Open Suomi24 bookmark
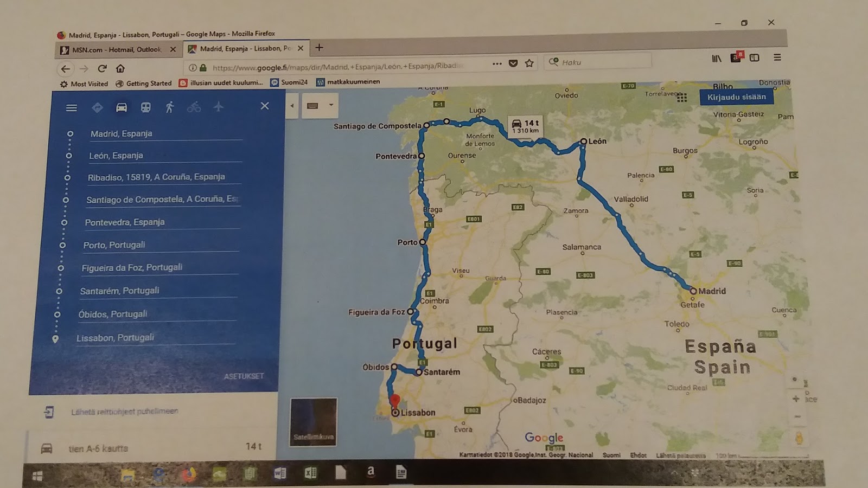Screen dimensions: 868x488 click(289, 82)
